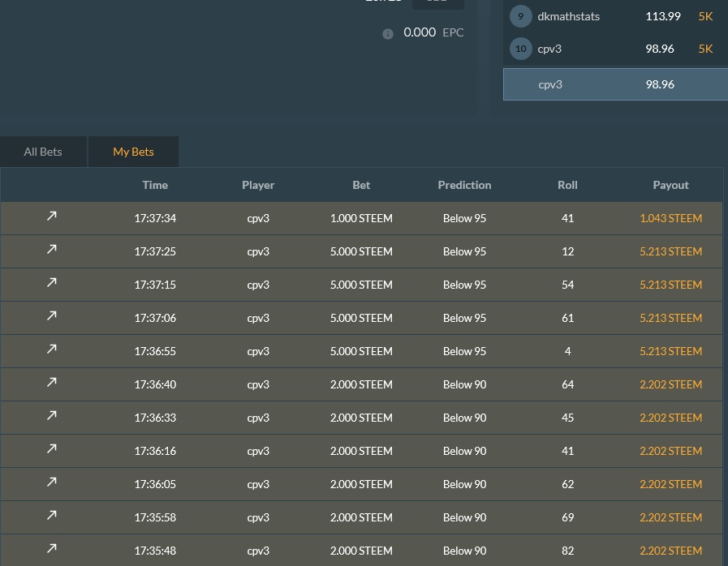The height and width of the screenshot is (566, 728).
Task: Click cpv3 name in rank 10 row
Action: 549,49
